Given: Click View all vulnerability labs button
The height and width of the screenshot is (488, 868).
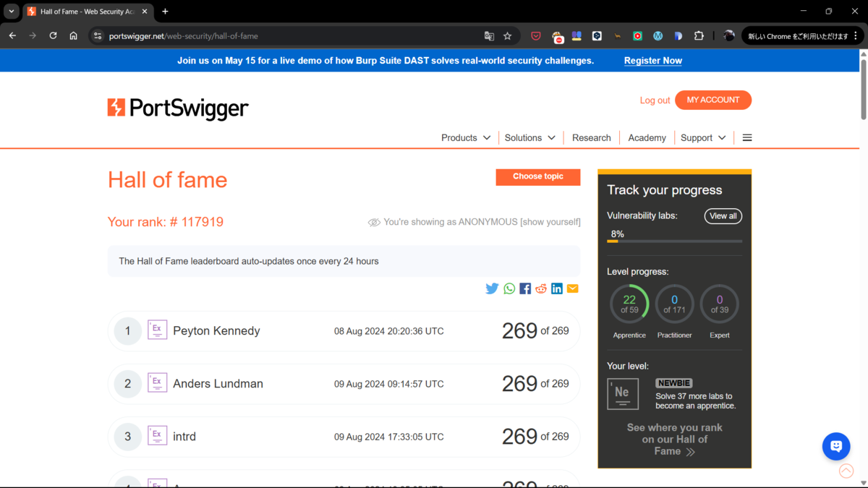Looking at the screenshot, I should click(723, 216).
